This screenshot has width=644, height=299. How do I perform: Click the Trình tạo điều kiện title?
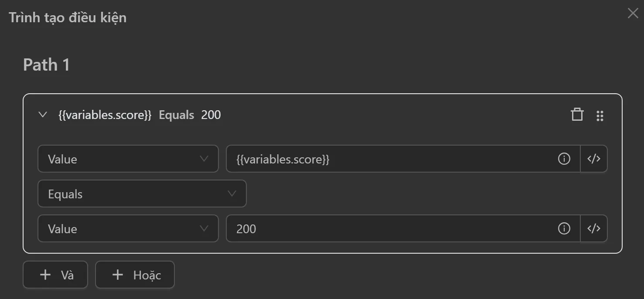[x=68, y=18]
